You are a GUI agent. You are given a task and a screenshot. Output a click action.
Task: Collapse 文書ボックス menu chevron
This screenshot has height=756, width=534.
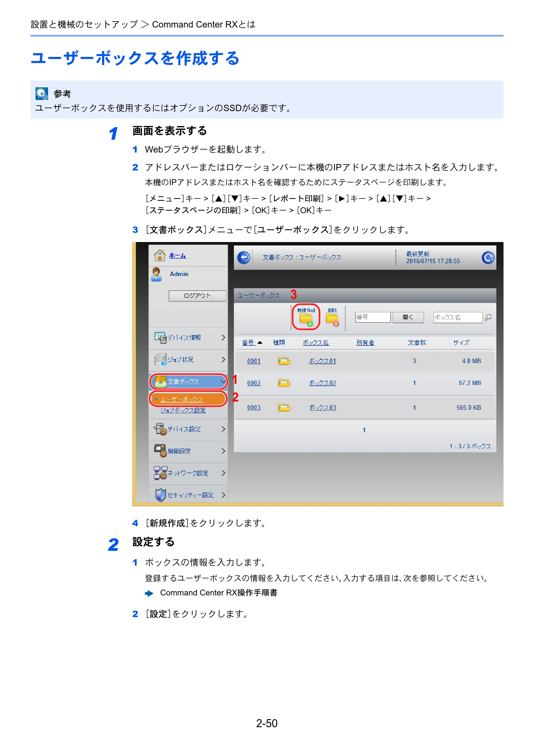pyautogui.click(x=223, y=382)
